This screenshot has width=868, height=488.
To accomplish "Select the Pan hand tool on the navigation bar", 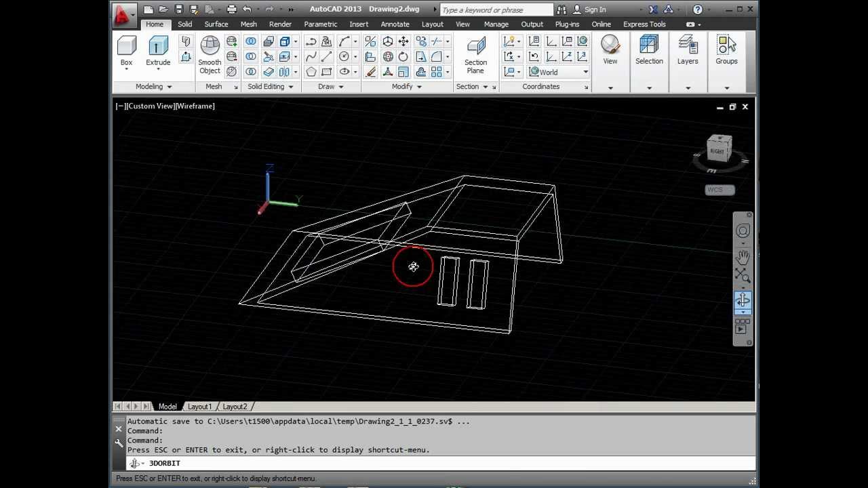I will click(x=743, y=256).
